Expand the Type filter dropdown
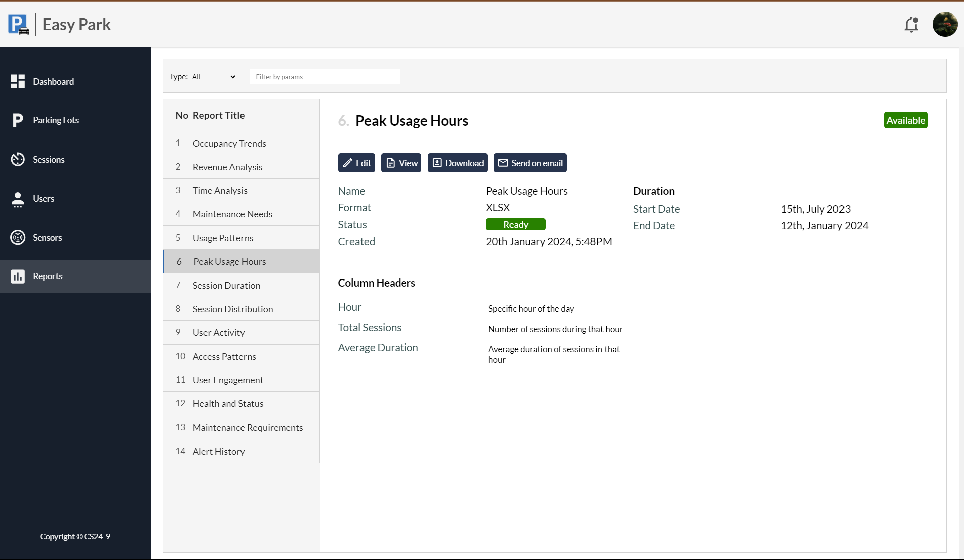 tap(213, 77)
